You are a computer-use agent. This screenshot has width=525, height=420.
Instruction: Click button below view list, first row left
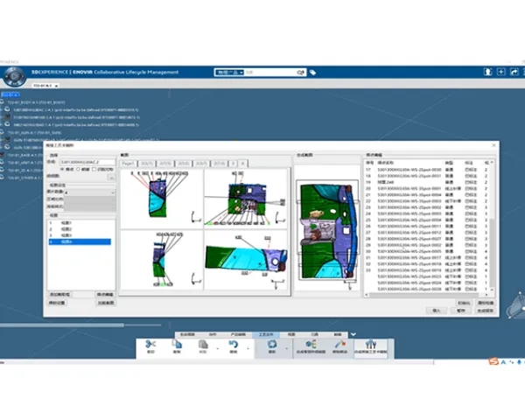pyautogui.click(x=59, y=294)
